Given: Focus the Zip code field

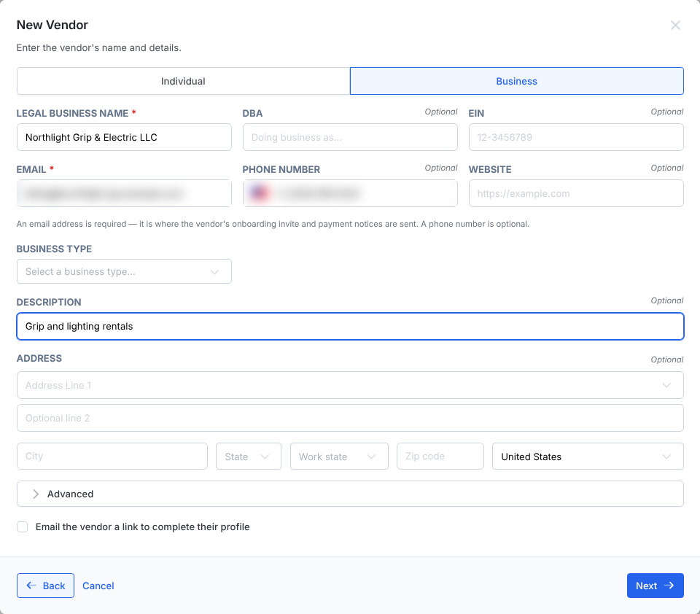Looking at the screenshot, I should pos(440,456).
